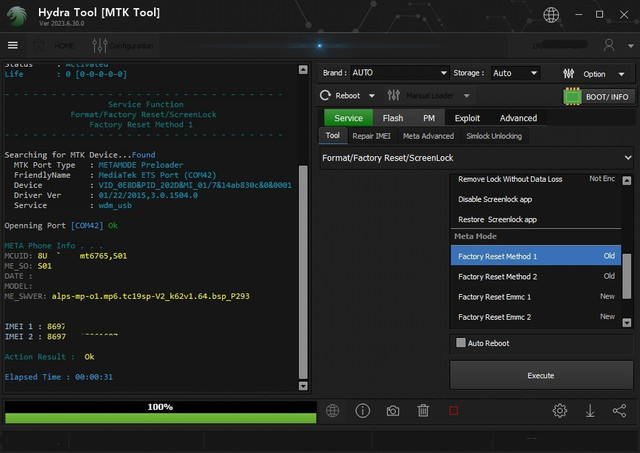Expand the Format/Factory Reset/ScreenLock dropdown
Screen dimensions: 640x453
[476, 158]
